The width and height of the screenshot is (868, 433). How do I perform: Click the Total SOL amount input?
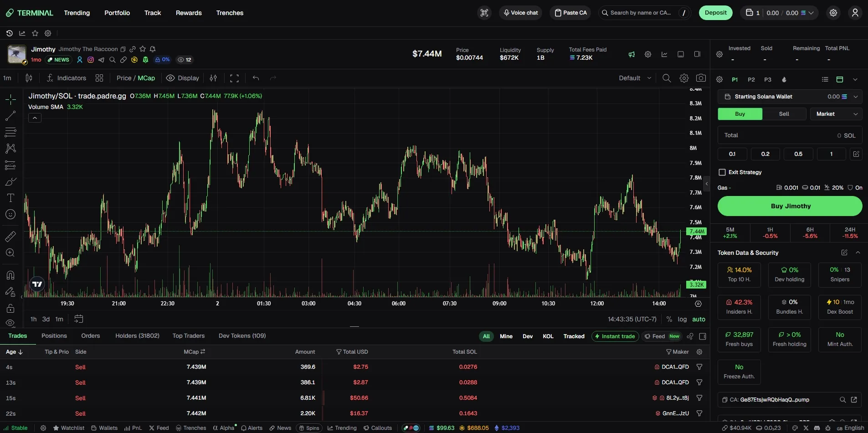790,135
